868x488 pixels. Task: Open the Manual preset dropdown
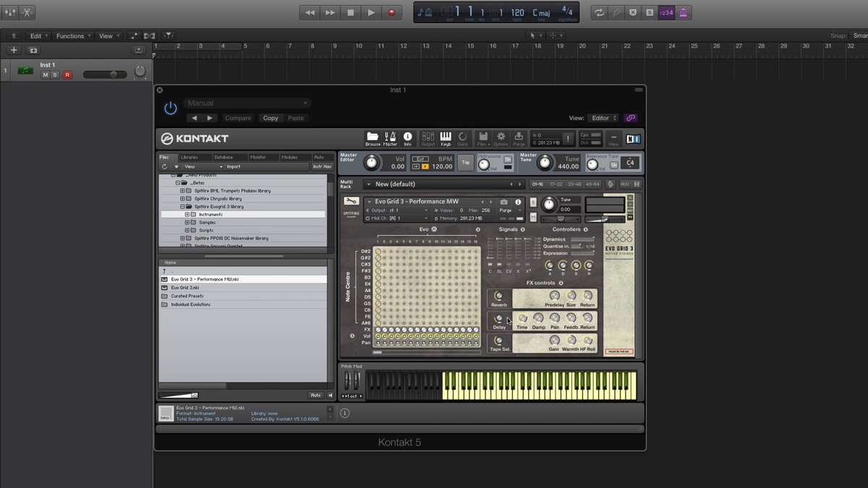(247, 103)
